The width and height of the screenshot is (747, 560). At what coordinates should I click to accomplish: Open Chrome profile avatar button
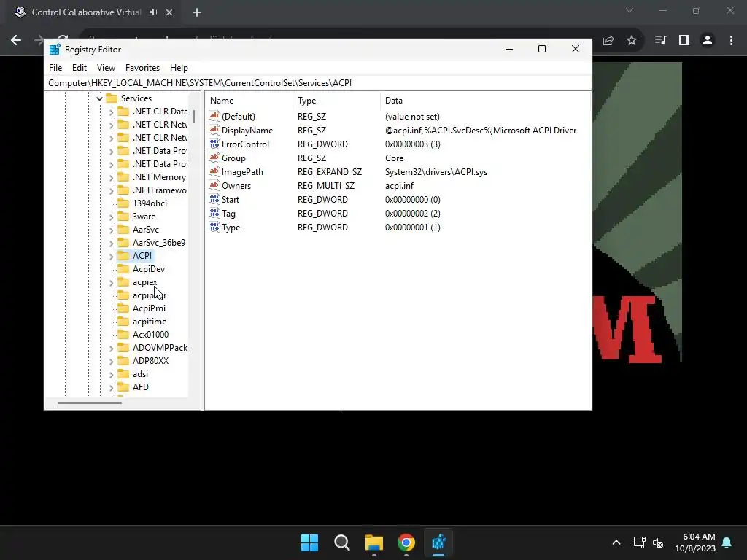click(x=708, y=41)
